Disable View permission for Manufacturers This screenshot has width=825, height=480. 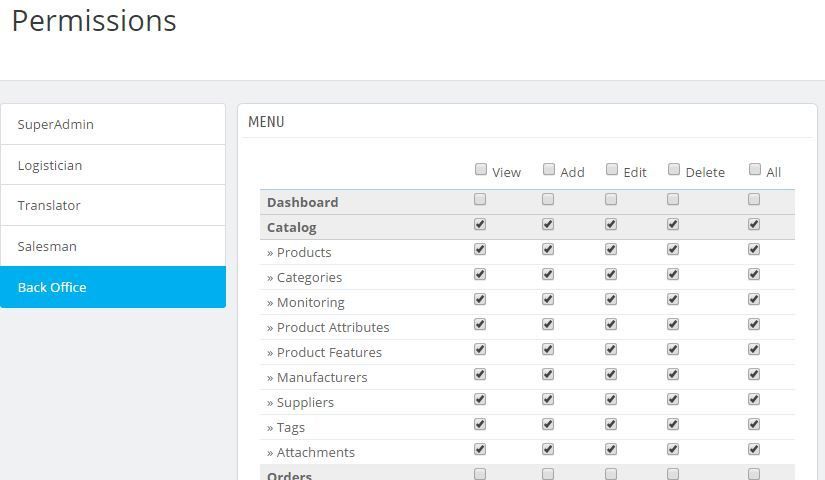(480, 375)
